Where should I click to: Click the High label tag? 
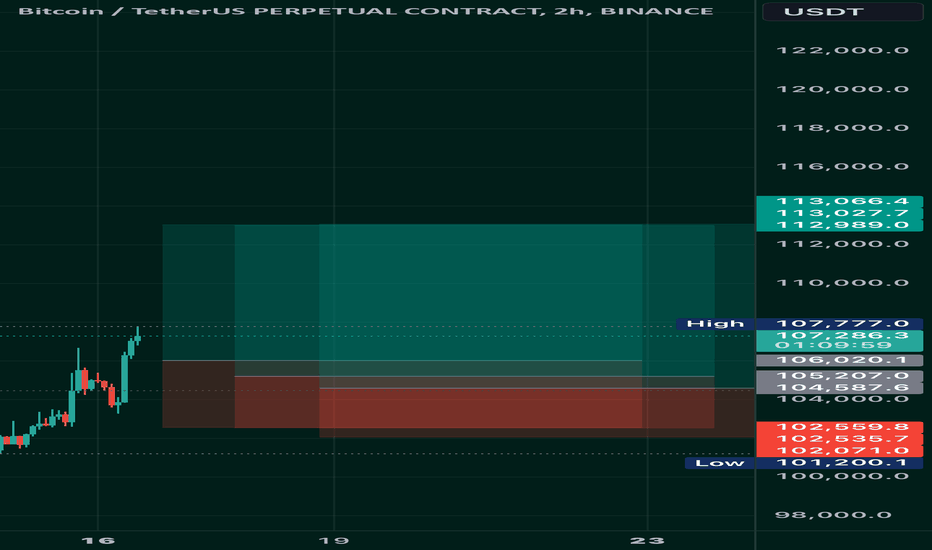715,324
